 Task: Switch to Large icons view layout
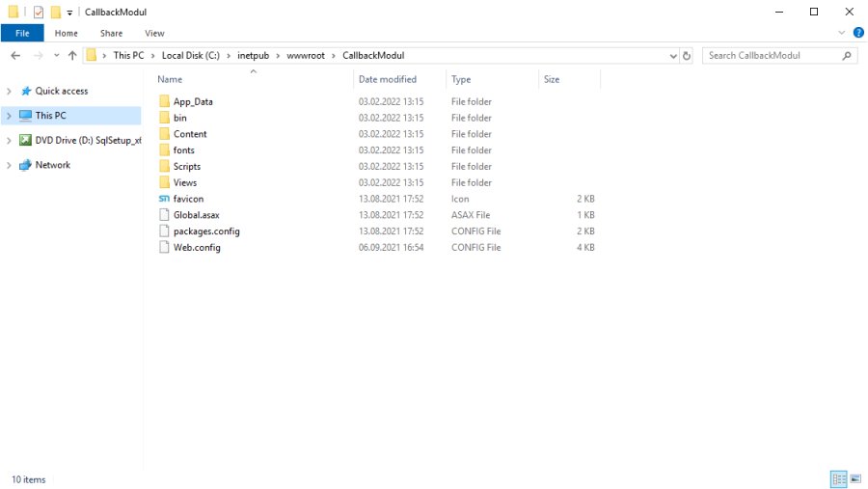[854, 479]
